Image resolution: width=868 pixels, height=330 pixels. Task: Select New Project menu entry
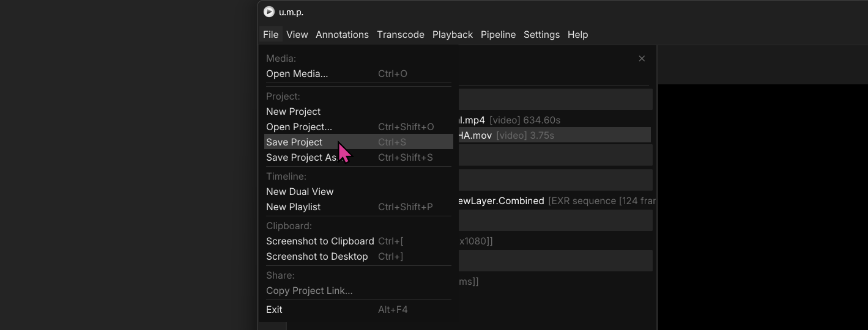(x=293, y=112)
